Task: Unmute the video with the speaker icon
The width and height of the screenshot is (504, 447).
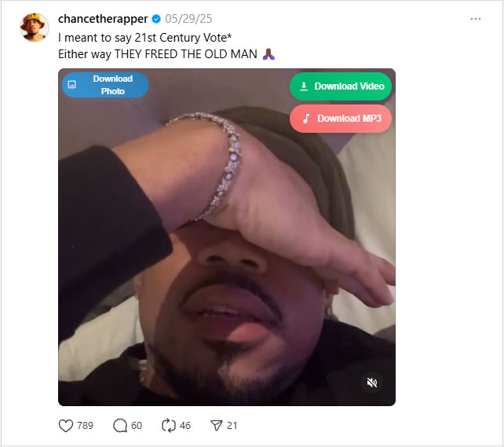Action: (372, 383)
